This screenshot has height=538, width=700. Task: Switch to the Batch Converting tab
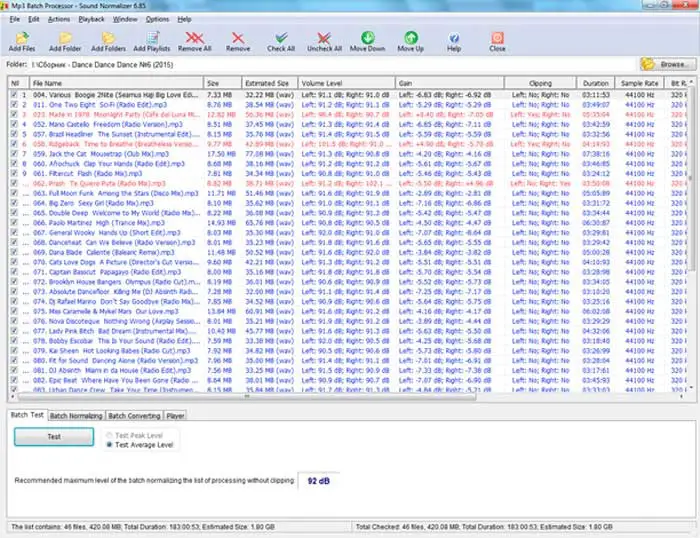point(134,416)
